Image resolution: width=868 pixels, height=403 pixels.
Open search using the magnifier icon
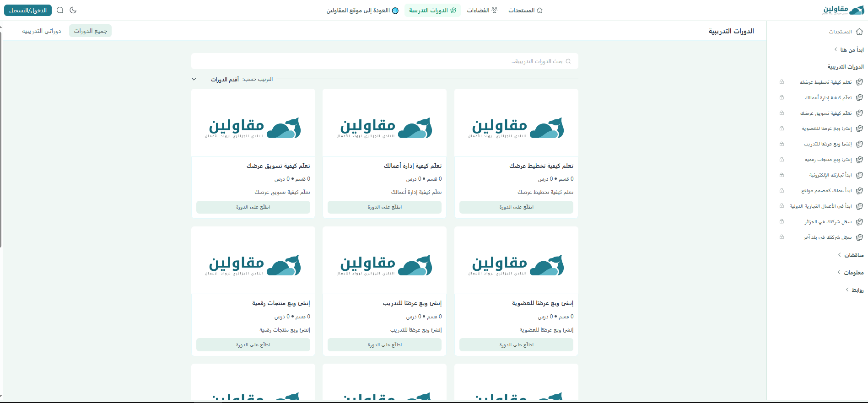60,10
